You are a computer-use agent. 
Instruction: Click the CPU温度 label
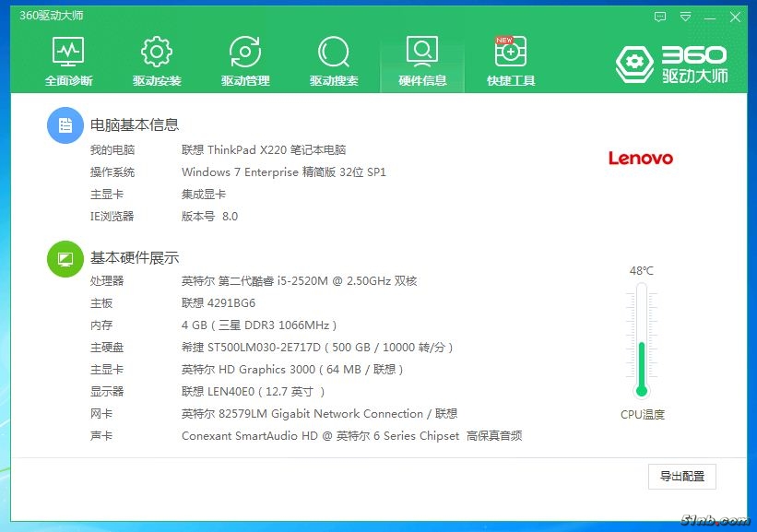pyautogui.click(x=643, y=414)
